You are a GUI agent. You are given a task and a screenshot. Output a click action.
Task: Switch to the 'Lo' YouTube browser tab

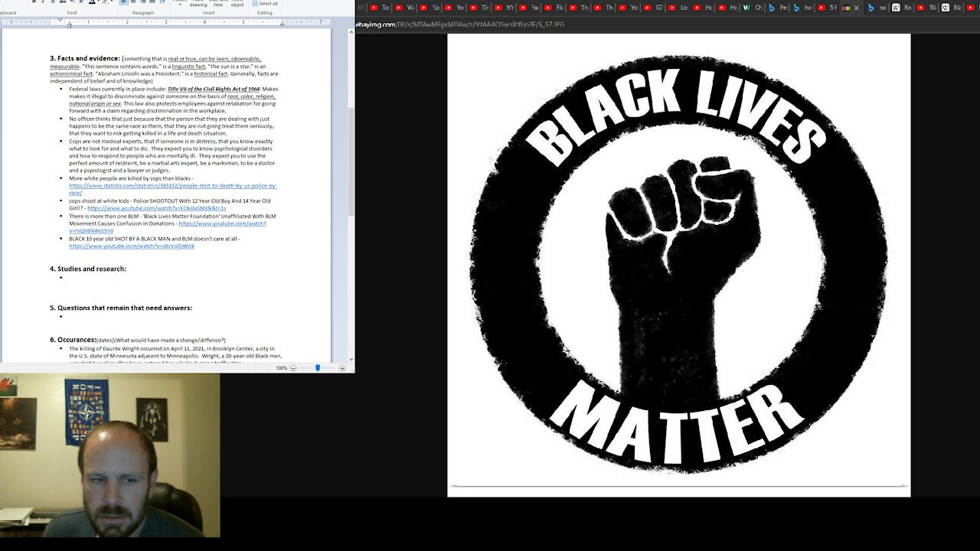[678, 8]
